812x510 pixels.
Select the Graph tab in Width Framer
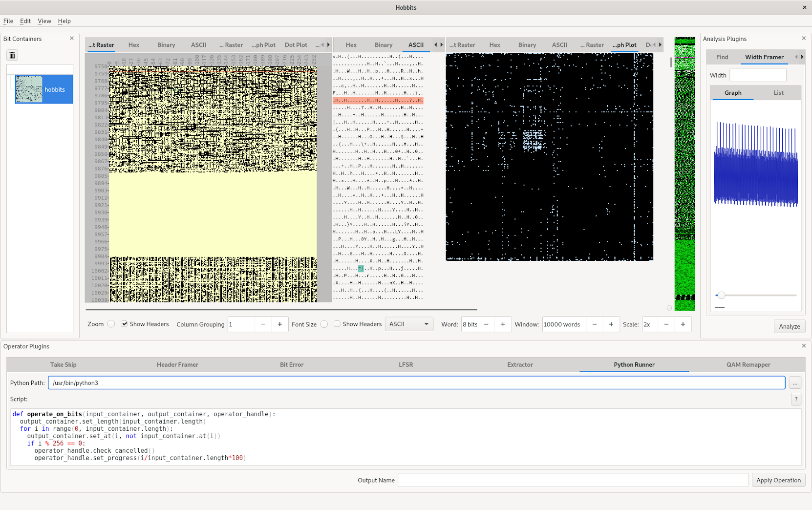(x=733, y=93)
